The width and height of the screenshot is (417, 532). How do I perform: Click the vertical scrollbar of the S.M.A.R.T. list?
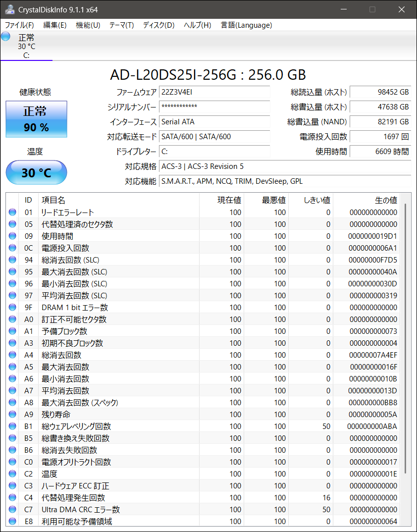point(406,337)
